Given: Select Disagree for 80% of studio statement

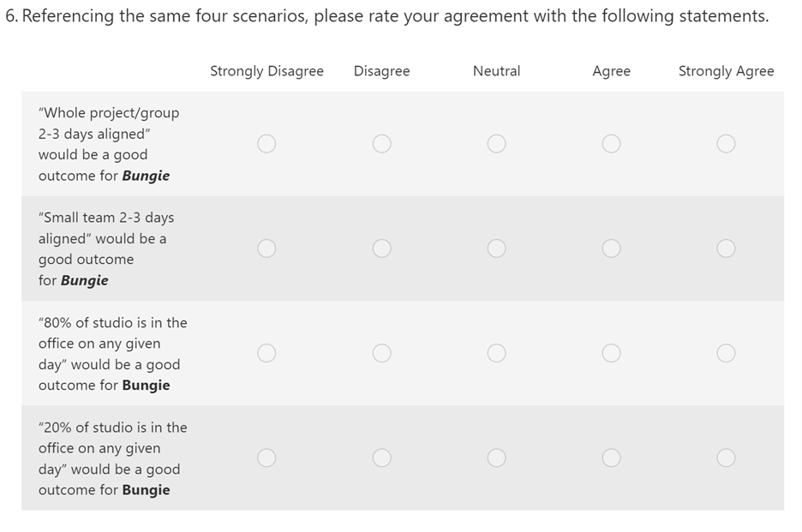Looking at the screenshot, I should point(381,353).
